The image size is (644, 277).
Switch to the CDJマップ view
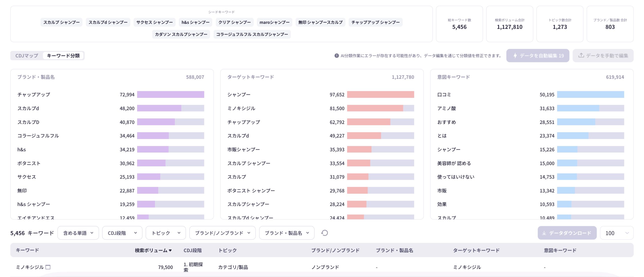click(x=27, y=56)
